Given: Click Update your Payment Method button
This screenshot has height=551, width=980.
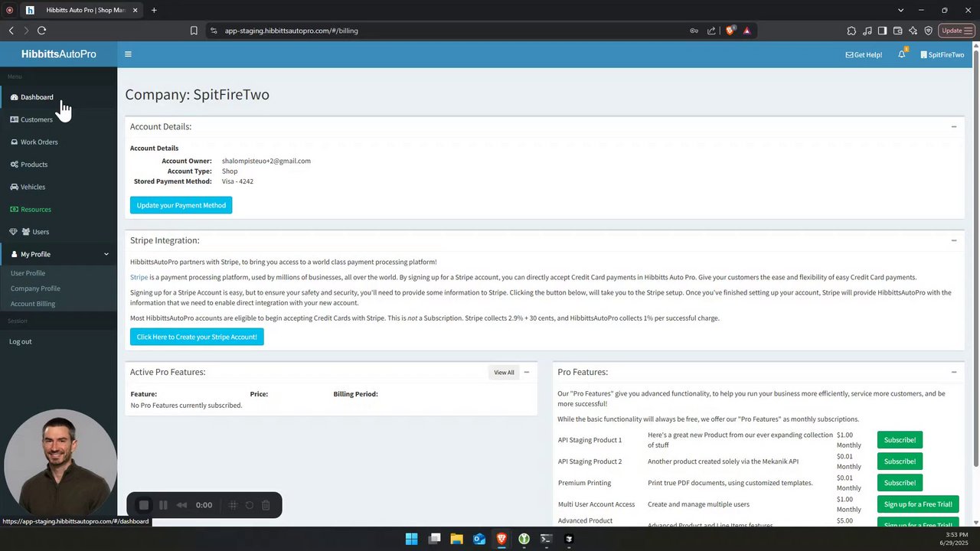Looking at the screenshot, I should click(x=181, y=205).
